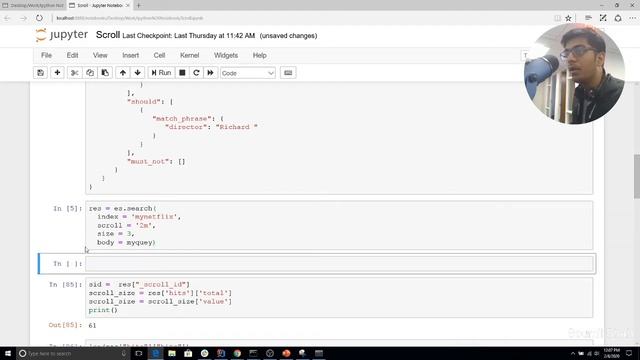Paste cells below icon in toolbar
The image size is (640, 360).
pyautogui.click(x=105, y=73)
